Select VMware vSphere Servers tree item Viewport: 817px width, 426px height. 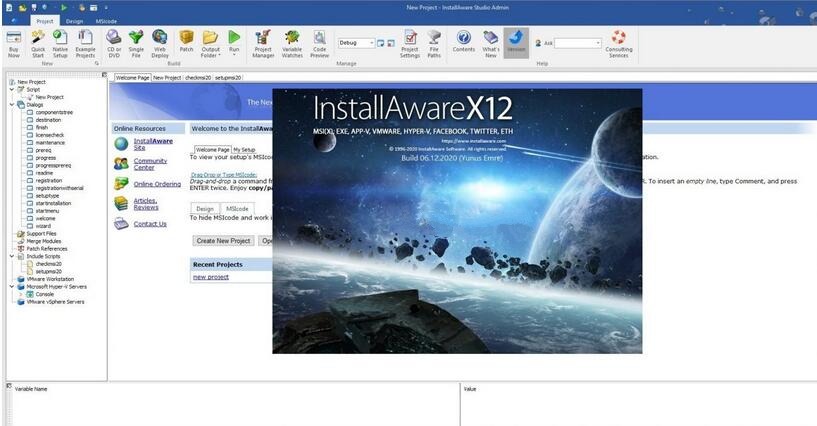coord(55,302)
